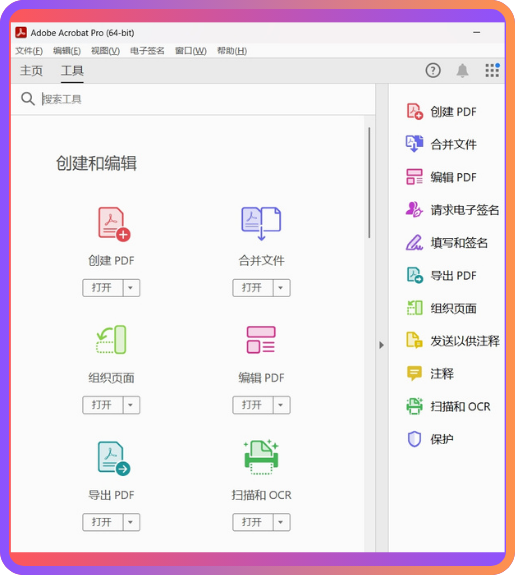Open the apps grid icon
The image size is (515, 575).
pyautogui.click(x=492, y=70)
